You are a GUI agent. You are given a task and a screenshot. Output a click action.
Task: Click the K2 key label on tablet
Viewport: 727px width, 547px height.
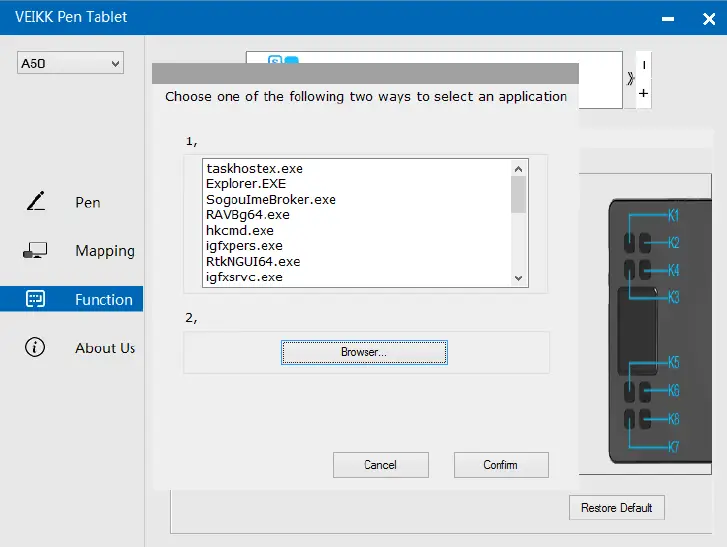point(674,242)
